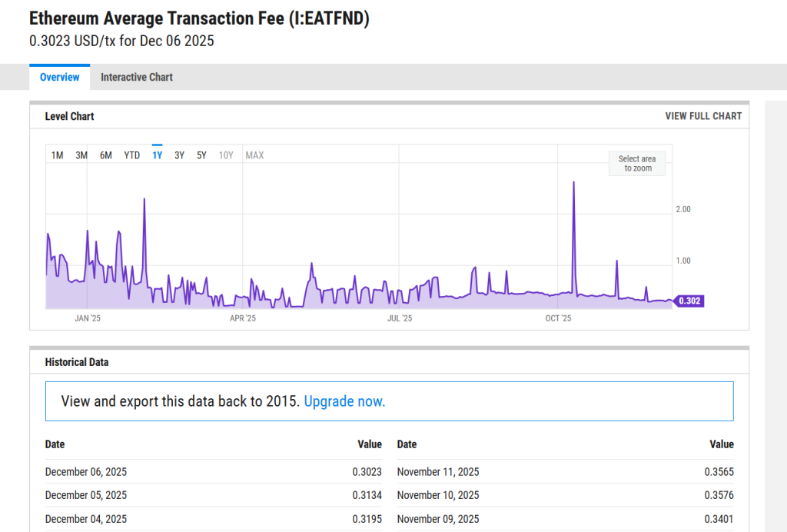Click the Upgrade now link

pos(344,401)
